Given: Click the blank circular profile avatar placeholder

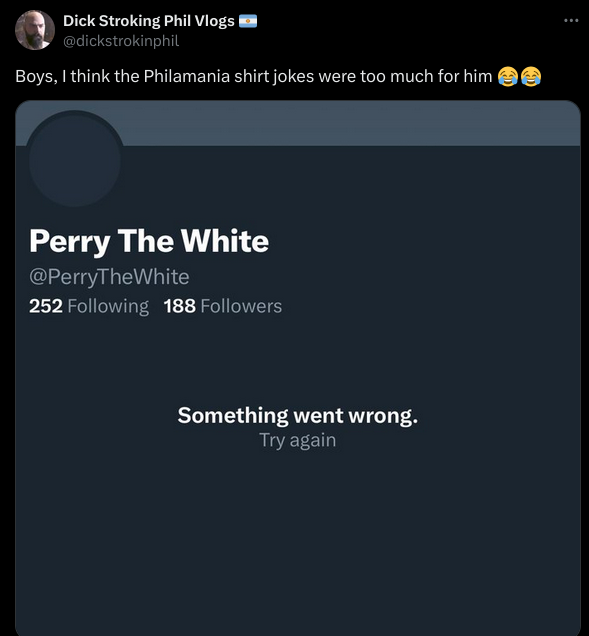Looking at the screenshot, I should 75,160.
